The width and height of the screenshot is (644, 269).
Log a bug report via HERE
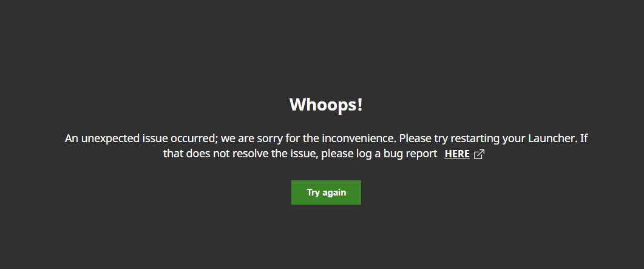(x=456, y=154)
